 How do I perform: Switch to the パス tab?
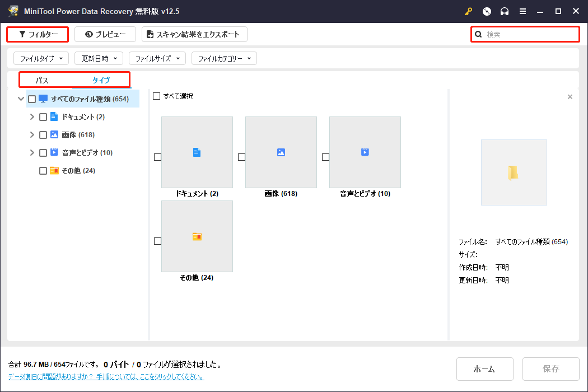pos(42,80)
